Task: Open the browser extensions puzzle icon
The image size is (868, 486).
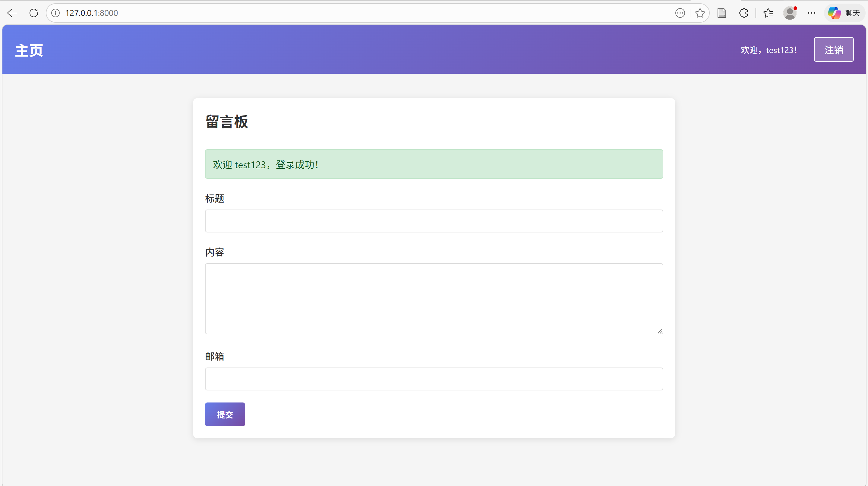Action: click(743, 13)
